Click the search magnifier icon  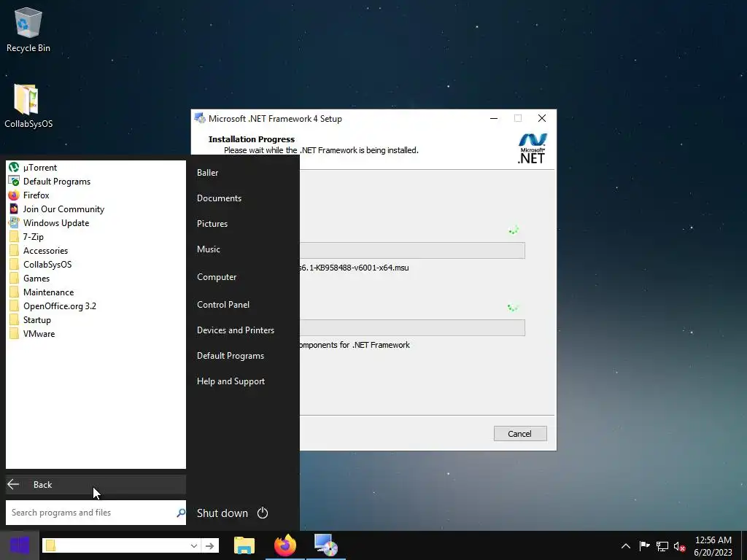(x=181, y=513)
